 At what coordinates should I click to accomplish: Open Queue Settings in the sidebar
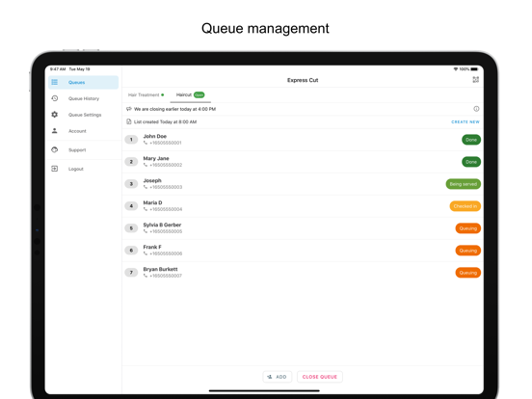83,115
